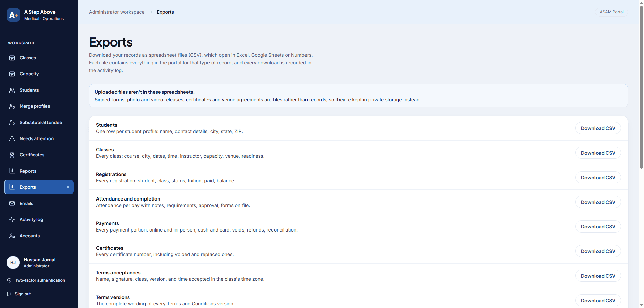Open the Activity log page

(x=39, y=219)
